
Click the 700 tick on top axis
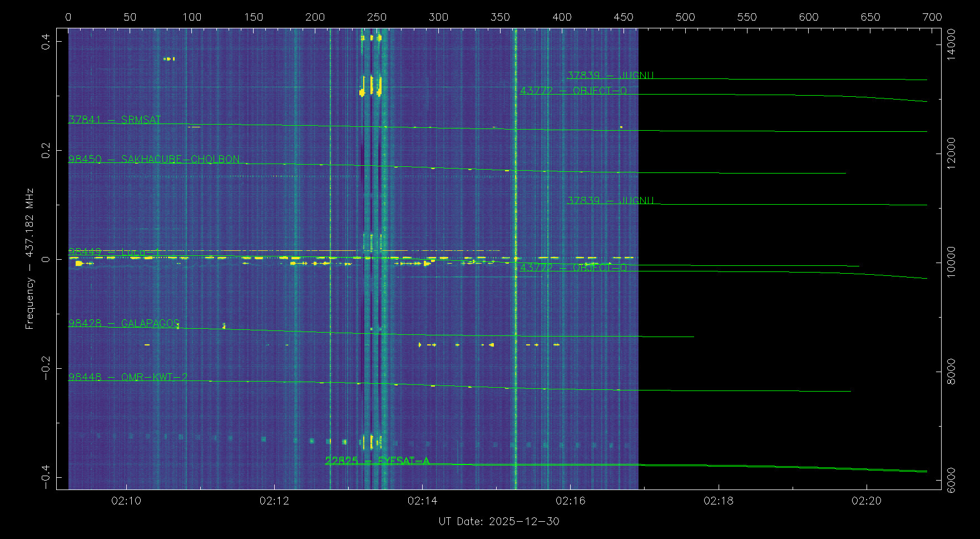932,17
